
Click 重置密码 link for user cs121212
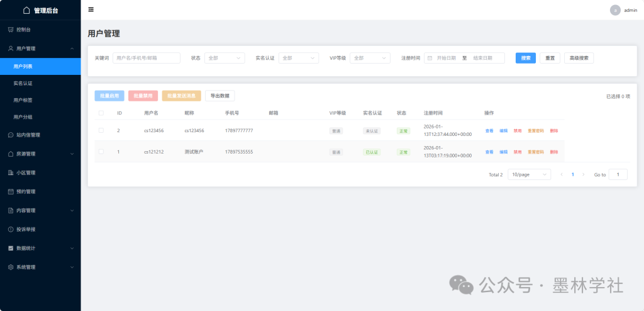coord(536,152)
